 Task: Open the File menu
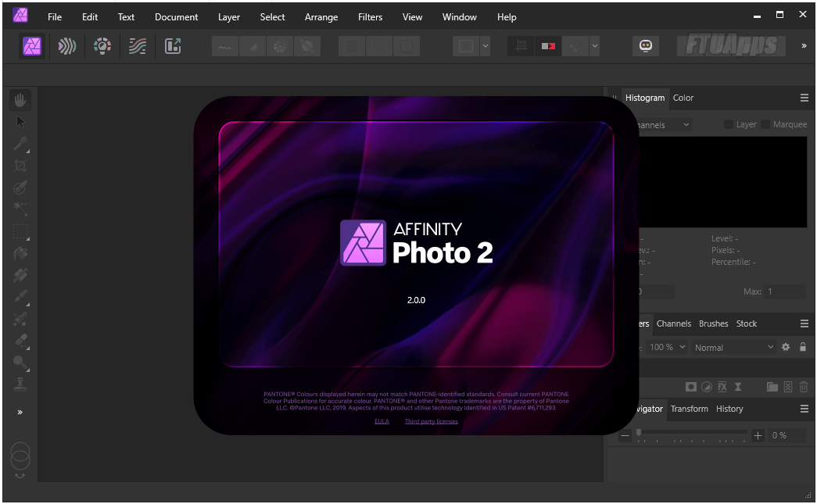55,17
